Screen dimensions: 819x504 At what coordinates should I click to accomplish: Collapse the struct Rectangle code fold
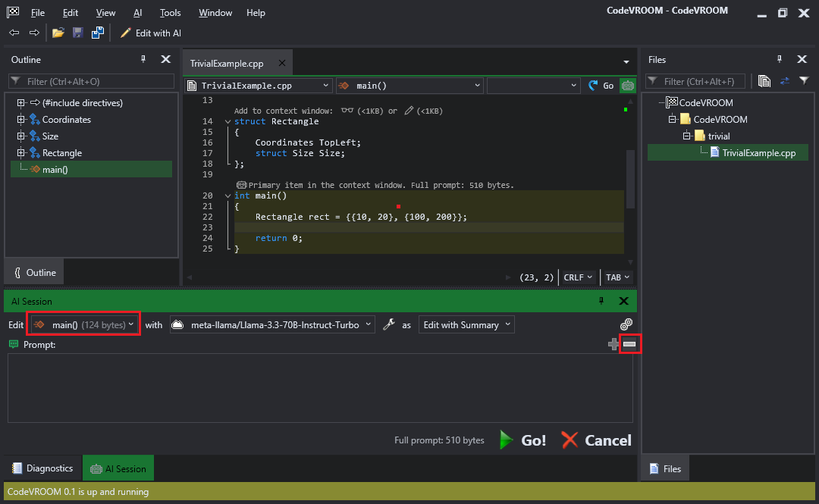point(227,122)
